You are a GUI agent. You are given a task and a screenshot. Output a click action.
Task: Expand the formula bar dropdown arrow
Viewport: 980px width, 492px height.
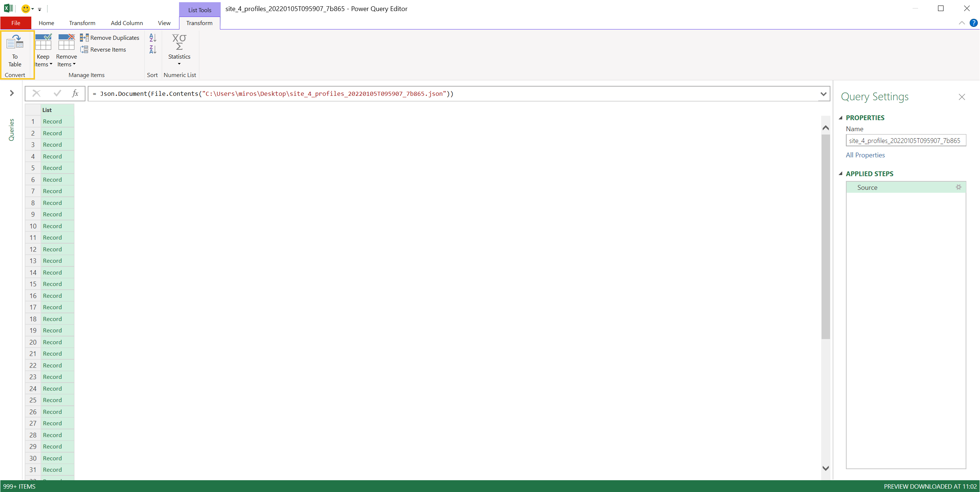[x=823, y=94]
